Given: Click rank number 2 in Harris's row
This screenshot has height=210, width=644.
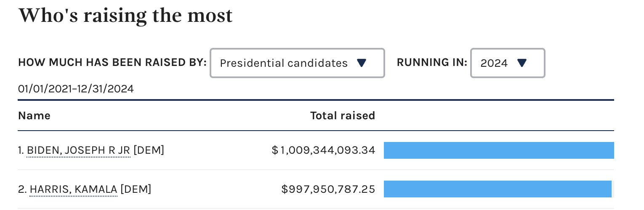Looking at the screenshot, I should (21, 189).
